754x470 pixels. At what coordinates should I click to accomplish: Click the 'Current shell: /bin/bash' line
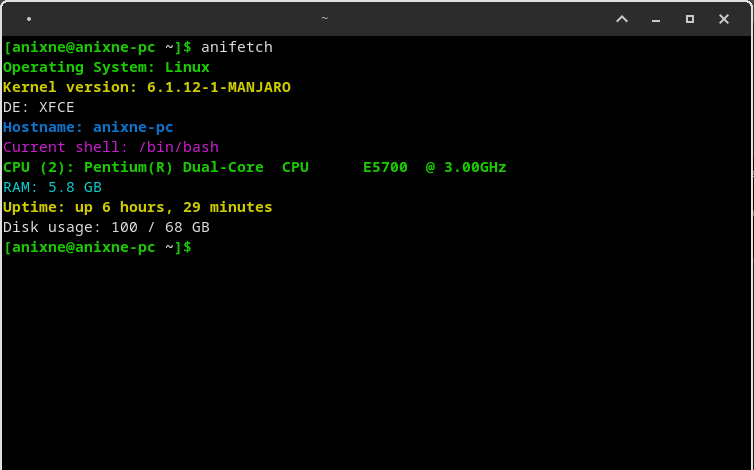(111, 147)
